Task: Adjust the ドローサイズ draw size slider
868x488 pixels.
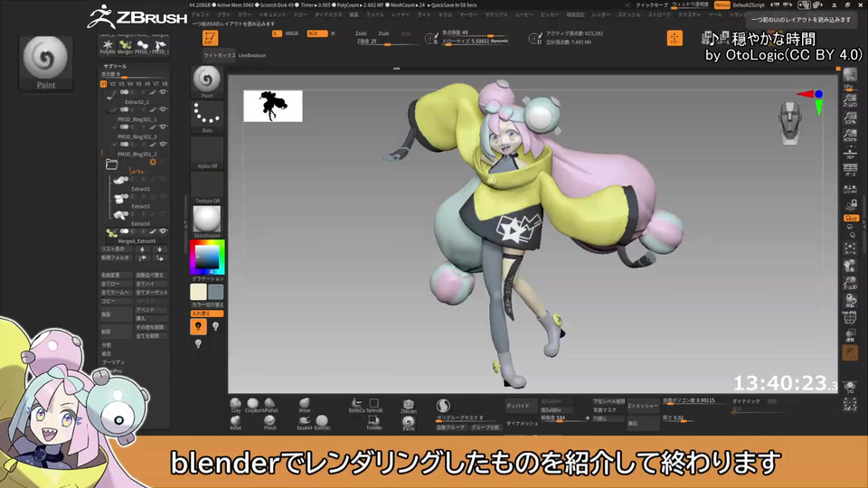Action: click(x=475, y=42)
